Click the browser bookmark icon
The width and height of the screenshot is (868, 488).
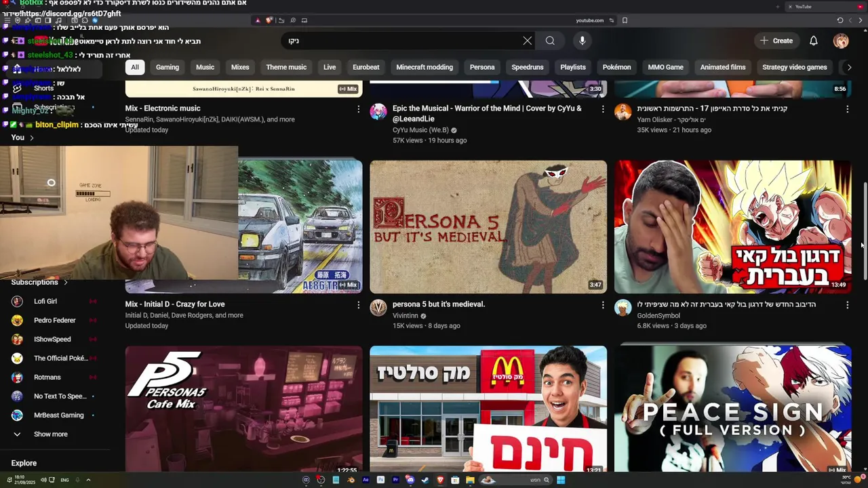625,20
